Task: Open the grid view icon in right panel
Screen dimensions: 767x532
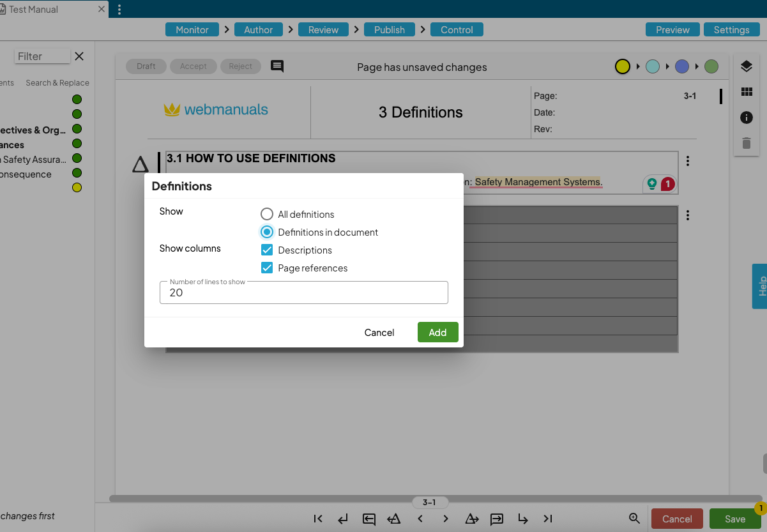Action: pyautogui.click(x=747, y=92)
